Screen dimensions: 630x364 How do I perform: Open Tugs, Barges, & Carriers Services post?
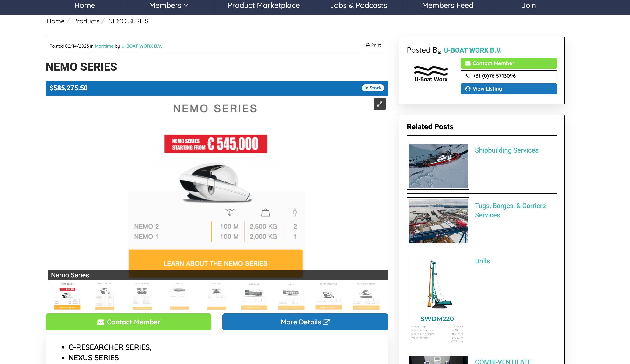pyautogui.click(x=510, y=210)
